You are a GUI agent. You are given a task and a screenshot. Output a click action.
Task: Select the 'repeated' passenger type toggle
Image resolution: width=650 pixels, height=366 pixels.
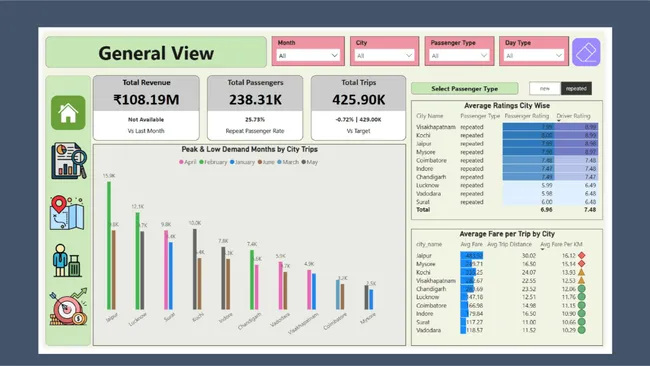coord(576,88)
